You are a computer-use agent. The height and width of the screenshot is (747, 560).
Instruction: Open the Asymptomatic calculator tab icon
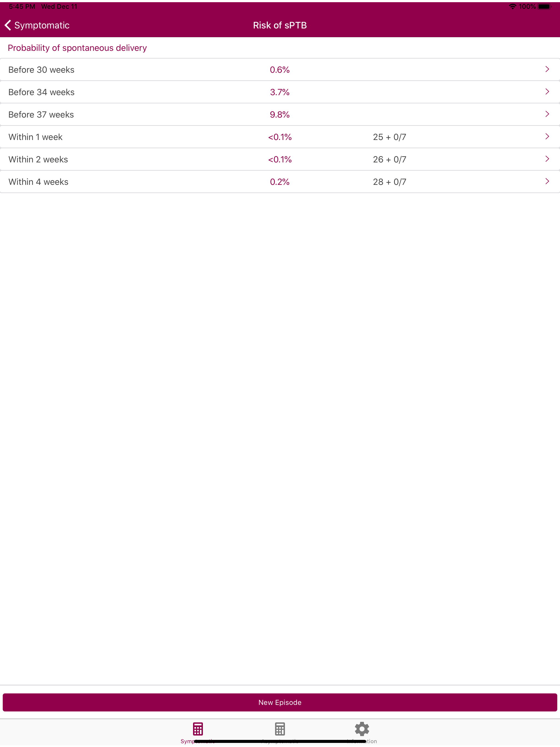[x=280, y=729]
